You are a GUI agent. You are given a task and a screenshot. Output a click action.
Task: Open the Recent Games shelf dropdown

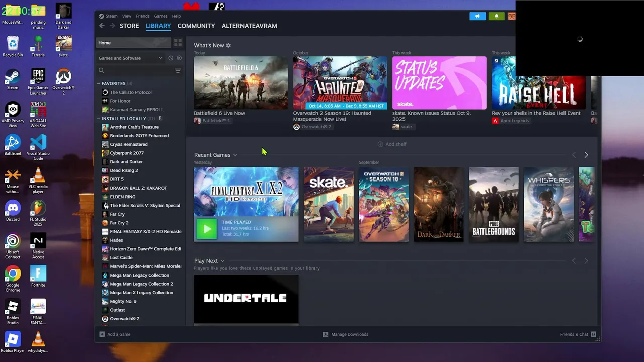[x=235, y=155]
